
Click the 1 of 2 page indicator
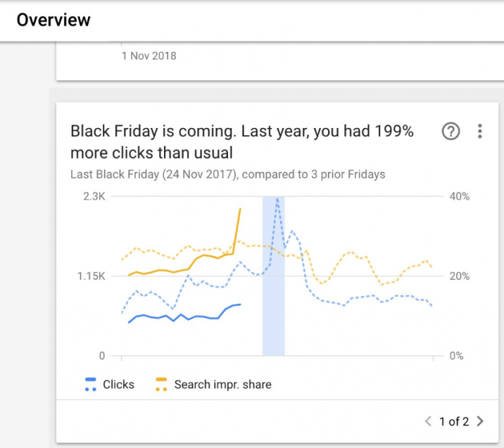[454, 421]
